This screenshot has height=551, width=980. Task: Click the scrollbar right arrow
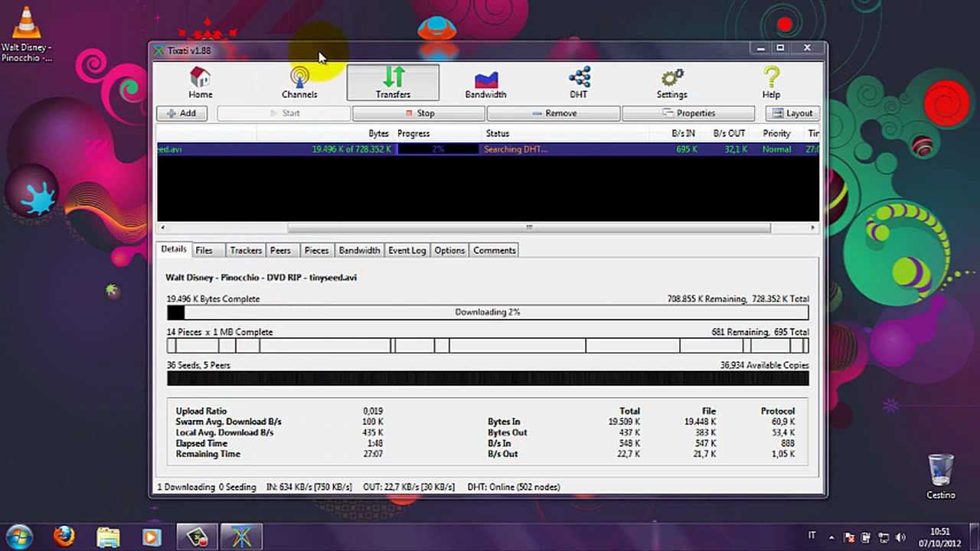(813, 227)
